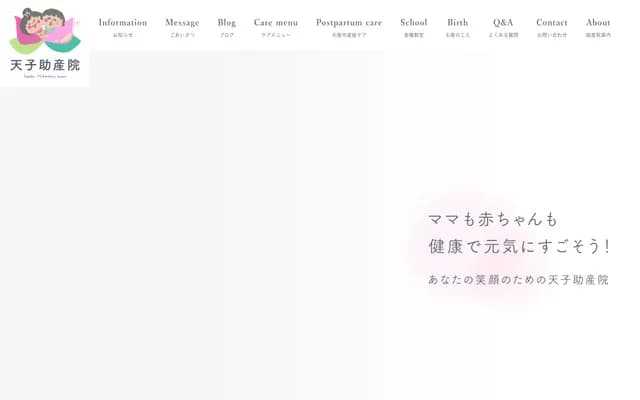Click the Contact navigation link
The width and height of the screenshot is (640, 400).
click(551, 22)
